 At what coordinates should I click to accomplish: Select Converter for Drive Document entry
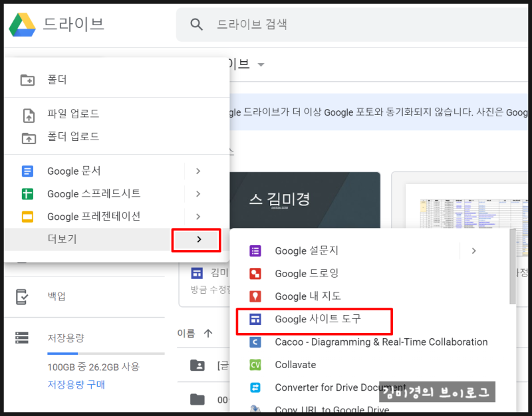pos(370,387)
